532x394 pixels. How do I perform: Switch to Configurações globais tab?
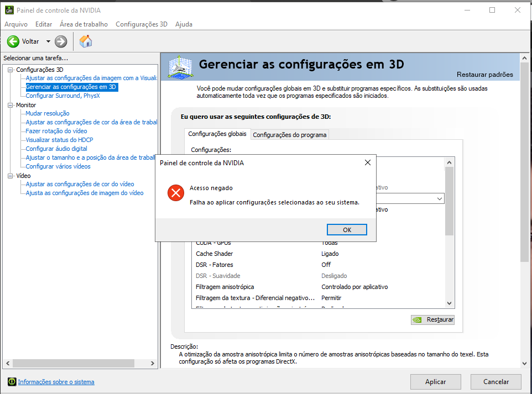tap(217, 134)
